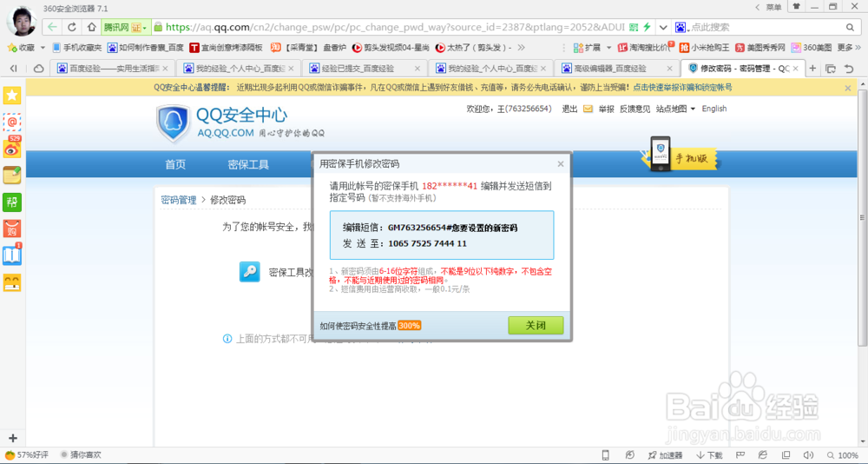The image size is (868, 464).
Task: Open the Weibo sidebar icon with 529 badge
Action: pyautogui.click(x=12, y=148)
